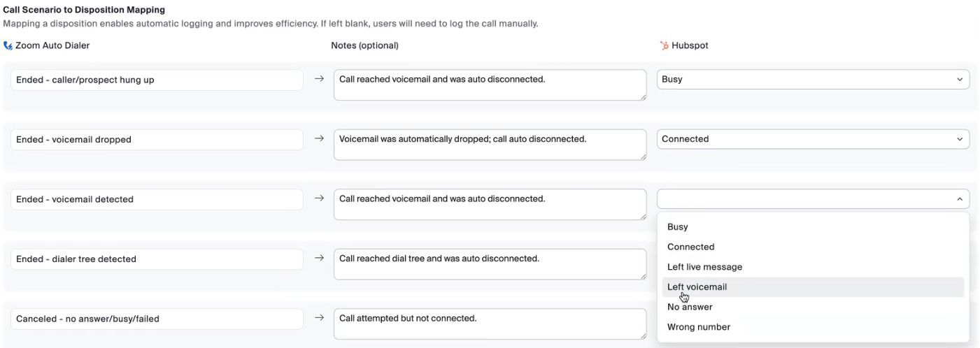Click the Hubspot logo icon
Image resolution: width=980 pixels, height=348 pixels.
[664, 45]
